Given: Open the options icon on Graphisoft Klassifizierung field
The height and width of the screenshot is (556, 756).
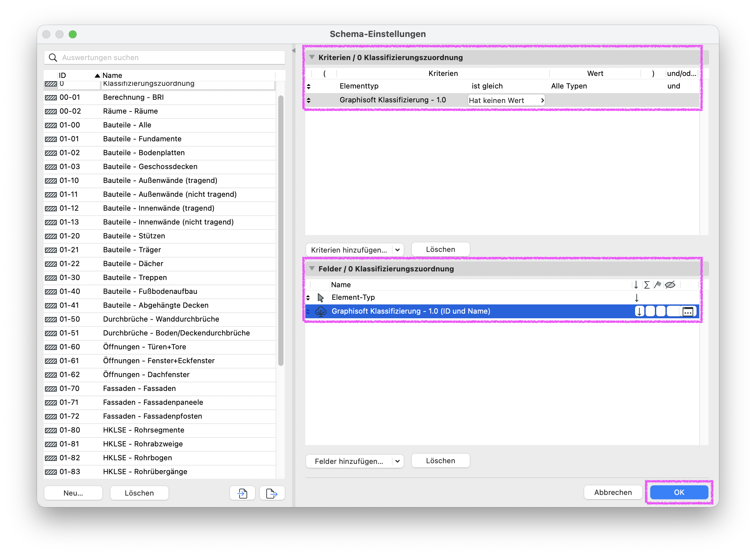Looking at the screenshot, I should tap(688, 311).
